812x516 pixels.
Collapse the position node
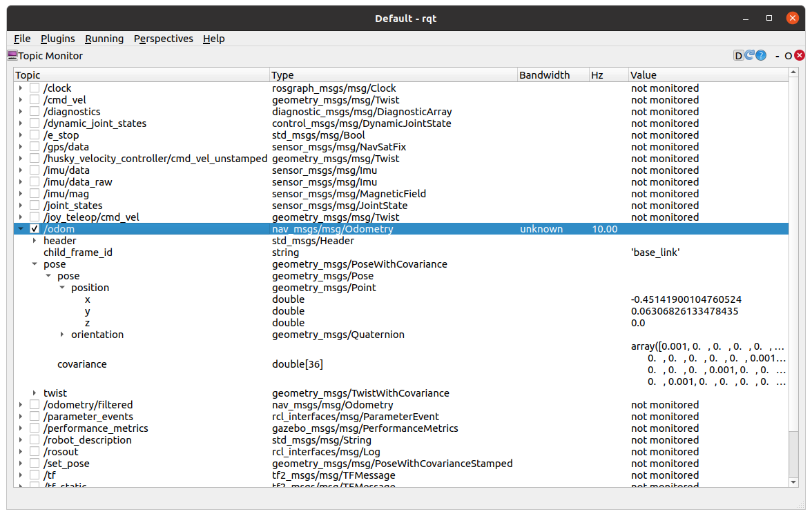[62, 288]
